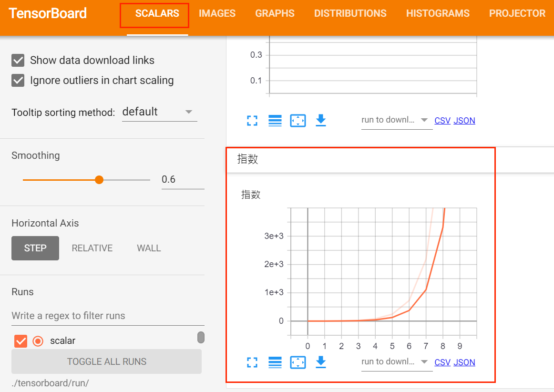Image resolution: width=554 pixels, height=392 pixels.
Task: Click the runs list scrollbar
Action: (x=201, y=338)
